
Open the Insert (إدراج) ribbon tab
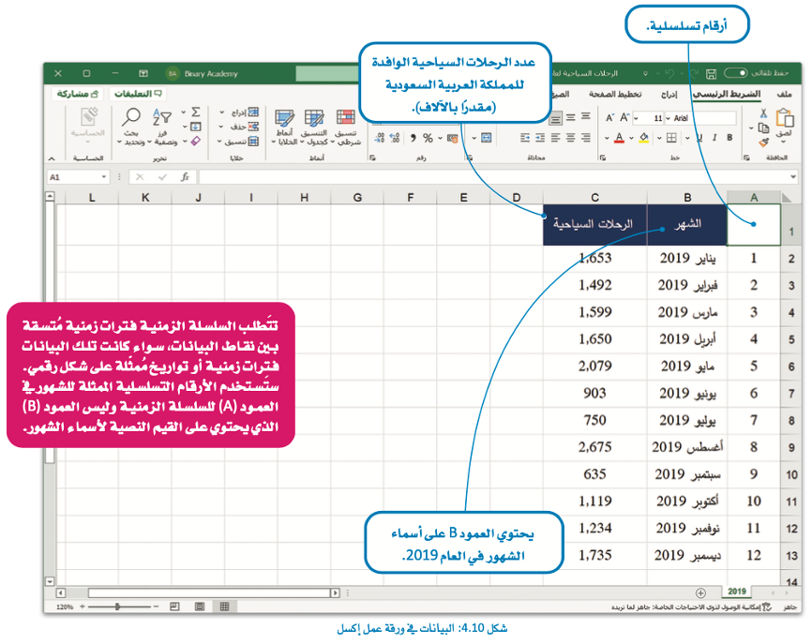pos(669,95)
